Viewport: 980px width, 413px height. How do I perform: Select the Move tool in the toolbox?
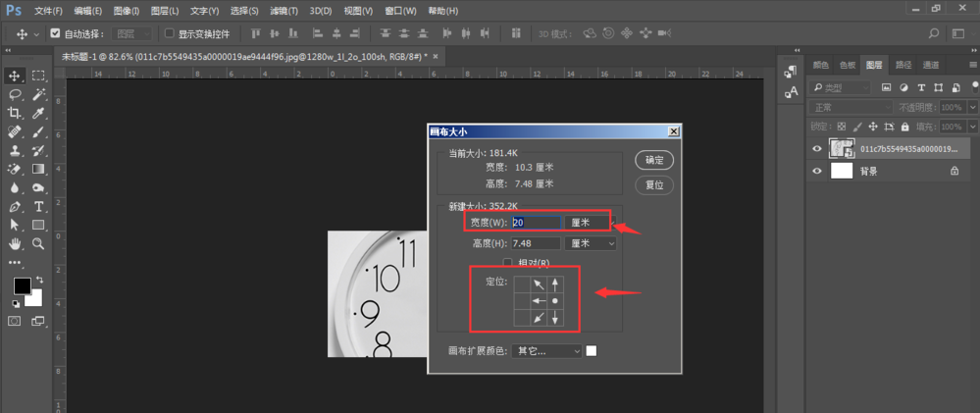click(x=14, y=77)
